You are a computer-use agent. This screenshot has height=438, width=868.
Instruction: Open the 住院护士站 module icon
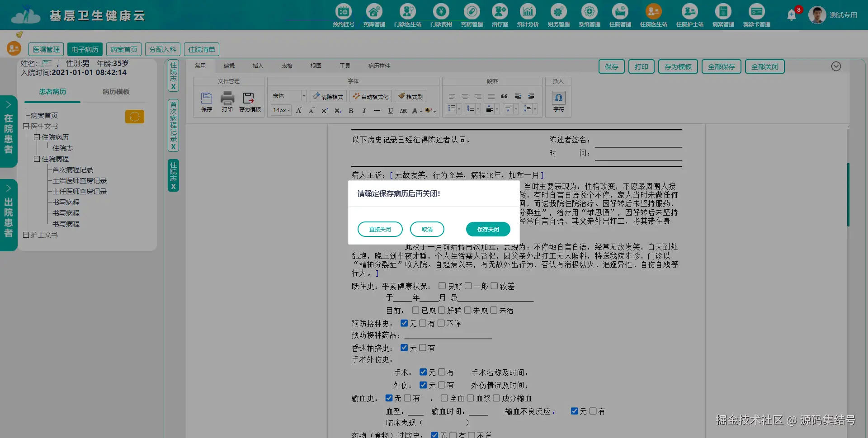(689, 11)
